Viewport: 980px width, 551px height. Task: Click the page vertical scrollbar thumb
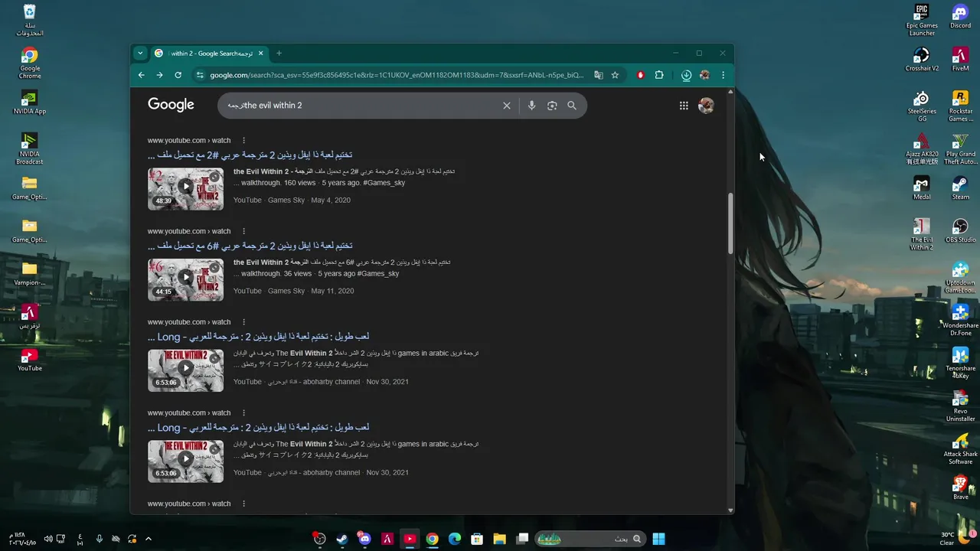(730, 223)
